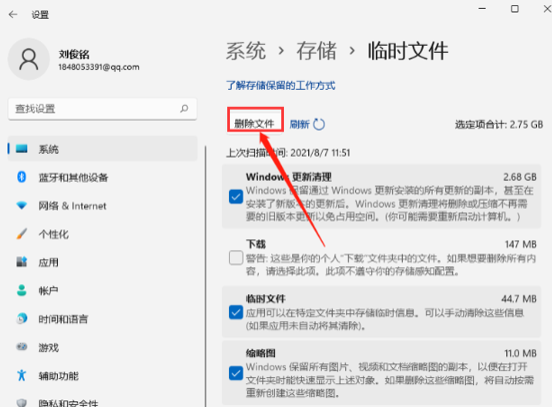Click the 选定项合计: 2.75 GB text
The width and height of the screenshot is (552, 407).
click(x=499, y=124)
